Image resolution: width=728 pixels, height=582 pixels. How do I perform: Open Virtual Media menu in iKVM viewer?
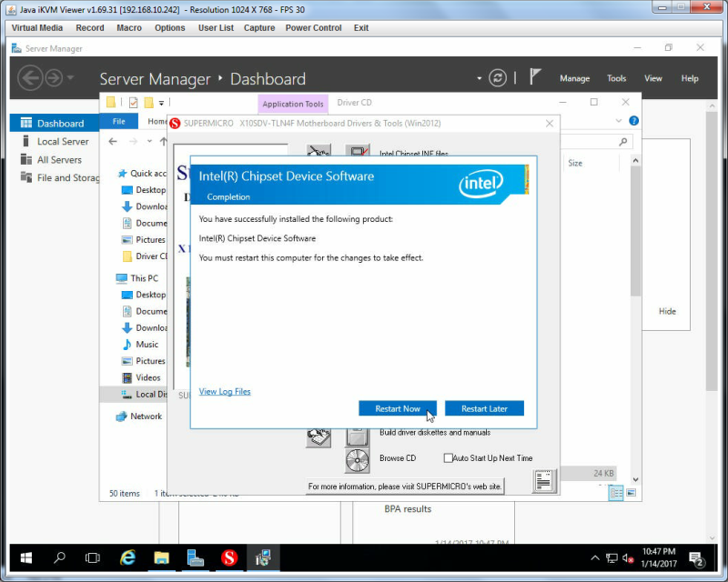37,28
